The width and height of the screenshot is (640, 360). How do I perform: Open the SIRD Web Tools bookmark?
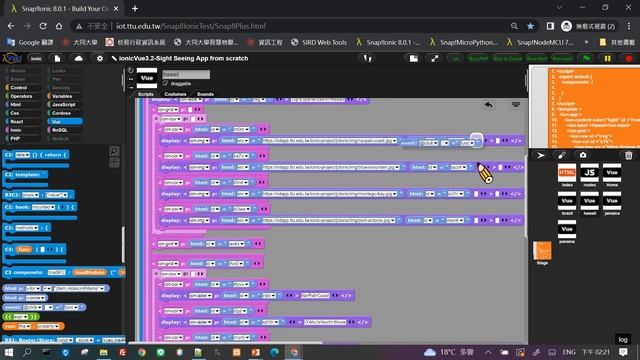click(x=319, y=42)
